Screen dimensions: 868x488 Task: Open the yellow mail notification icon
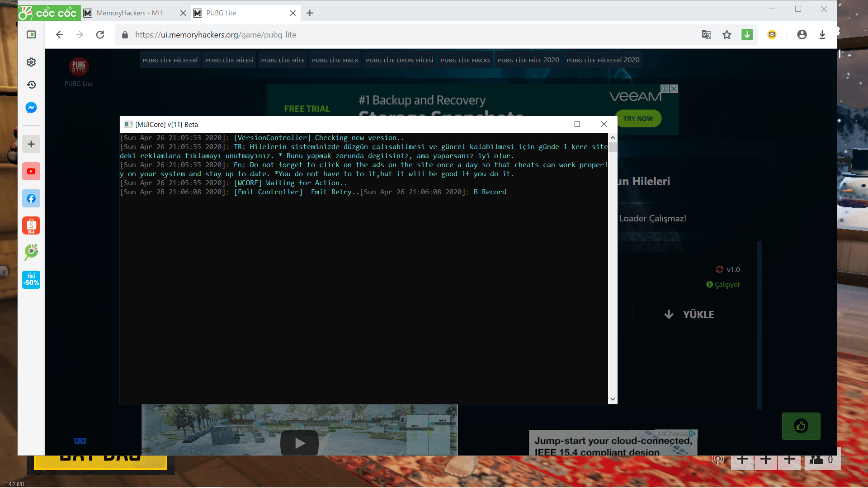click(772, 35)
